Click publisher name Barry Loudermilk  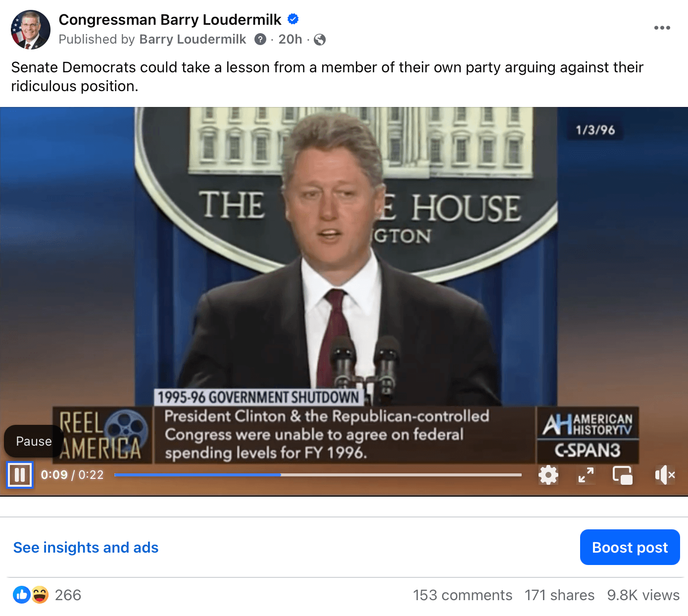point(193,39)
